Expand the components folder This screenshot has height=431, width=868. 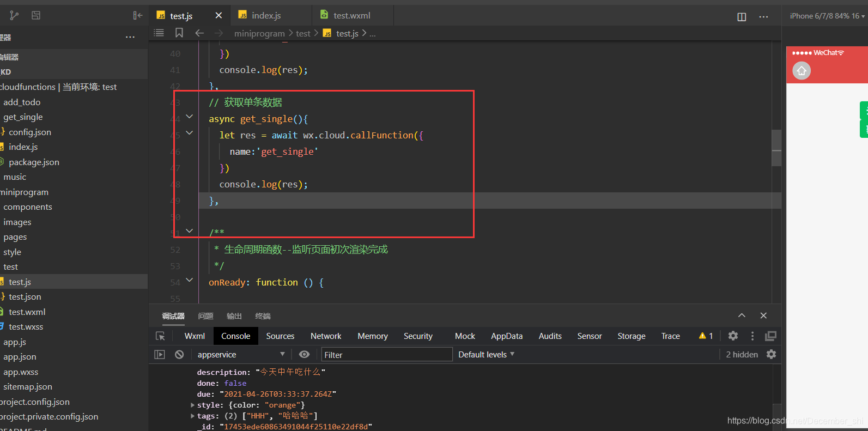click(x=27, y=207)
